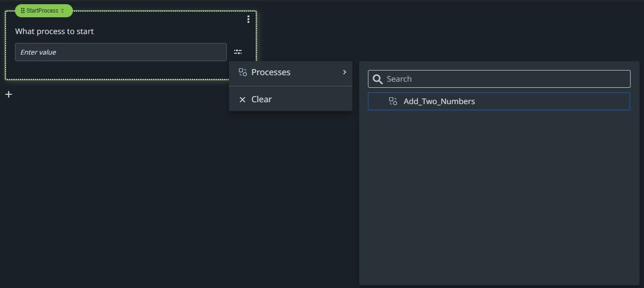The height and width of the screenshot is (288, 644).
Task: Click inside the Enter value field
Action: click(x=121, y=52)
